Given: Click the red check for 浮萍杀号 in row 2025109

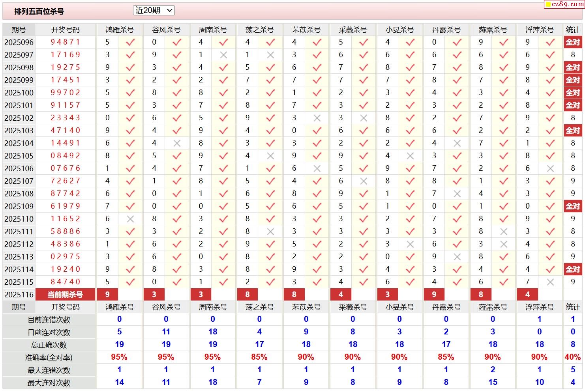Looking at the screenshot, I should (550, 206).
